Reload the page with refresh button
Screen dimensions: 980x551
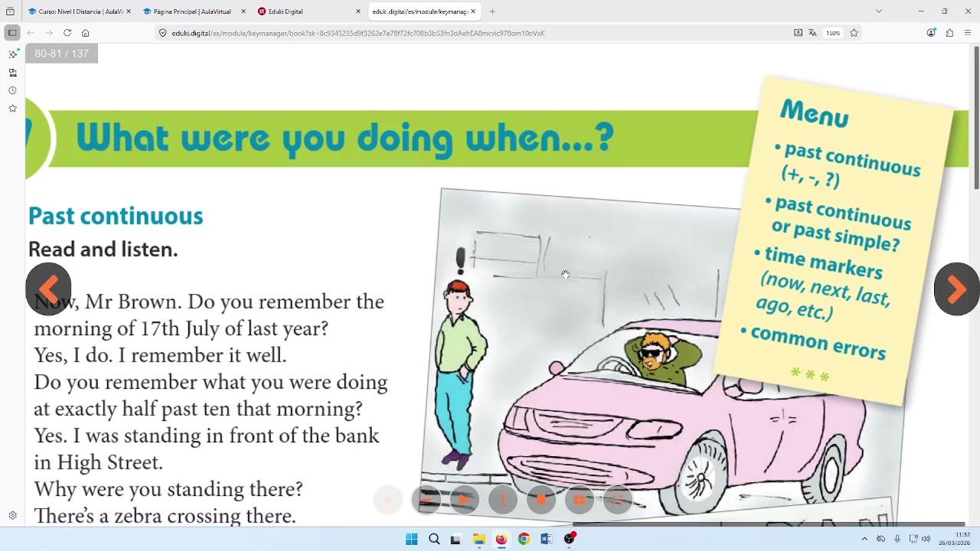[x=67, y=33]
